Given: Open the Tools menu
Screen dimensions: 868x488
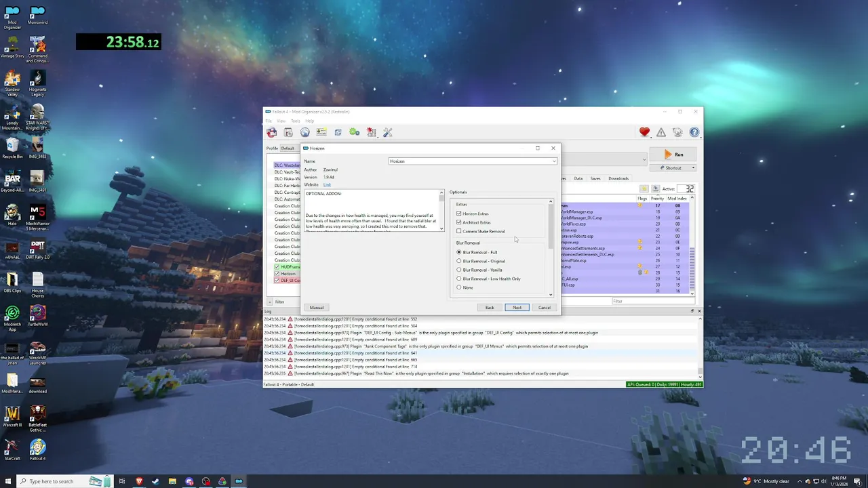Looking at the screenshot, I should coord(296,121).
